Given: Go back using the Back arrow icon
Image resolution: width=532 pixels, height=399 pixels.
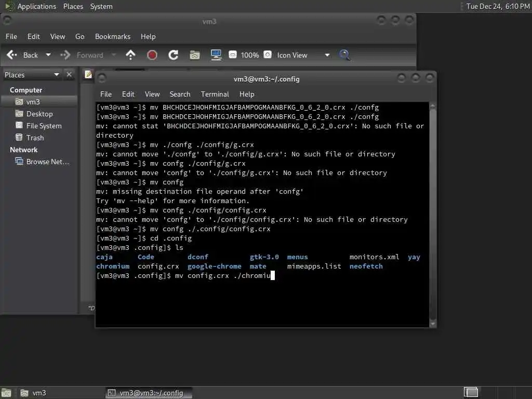Looking at the screenshot, I should click(x=12, y=55).
